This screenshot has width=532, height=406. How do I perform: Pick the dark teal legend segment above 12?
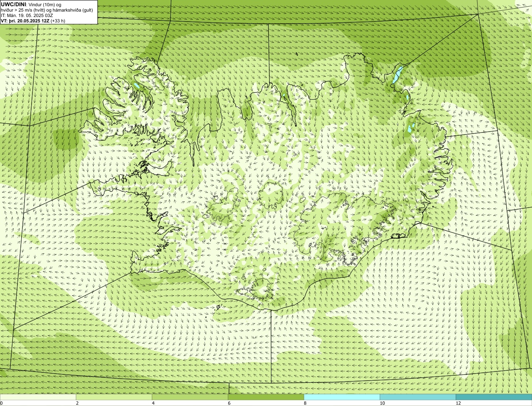pos(494,397)
